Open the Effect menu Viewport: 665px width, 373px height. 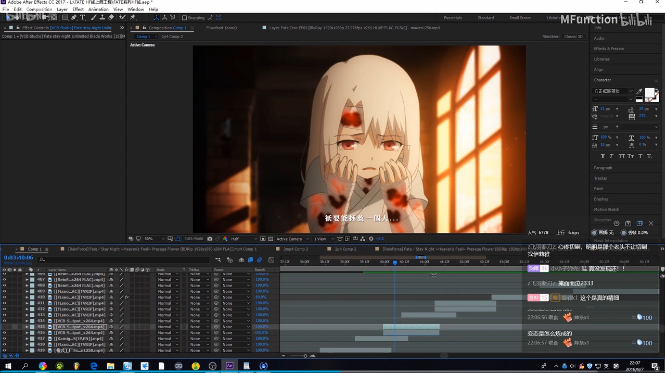[78, 9]
